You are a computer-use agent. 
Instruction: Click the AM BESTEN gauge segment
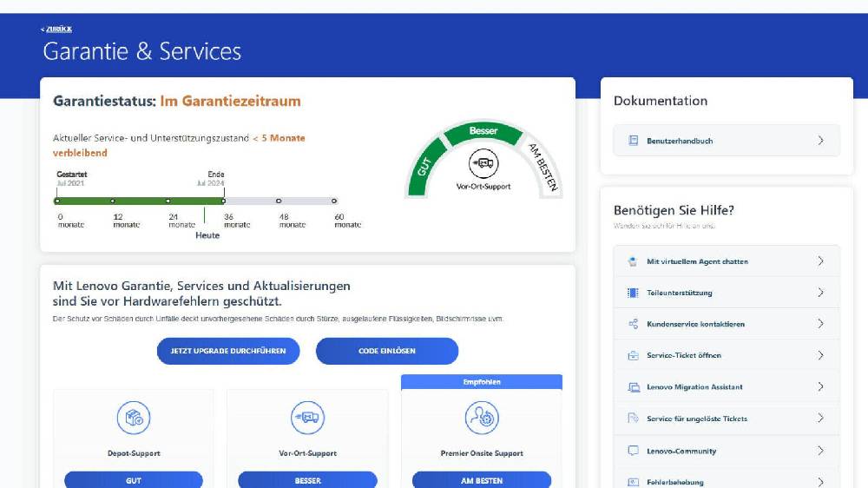pos(541,167)
